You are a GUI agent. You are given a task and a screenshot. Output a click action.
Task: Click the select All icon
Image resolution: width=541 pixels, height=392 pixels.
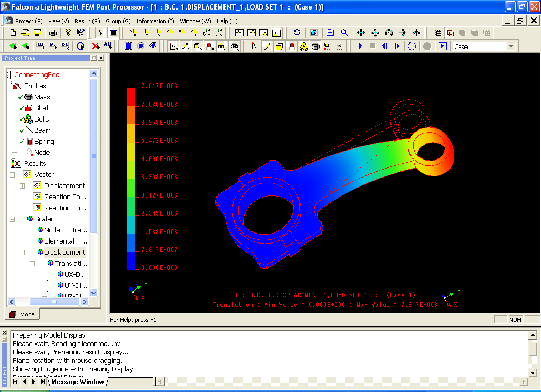point(108,45)
